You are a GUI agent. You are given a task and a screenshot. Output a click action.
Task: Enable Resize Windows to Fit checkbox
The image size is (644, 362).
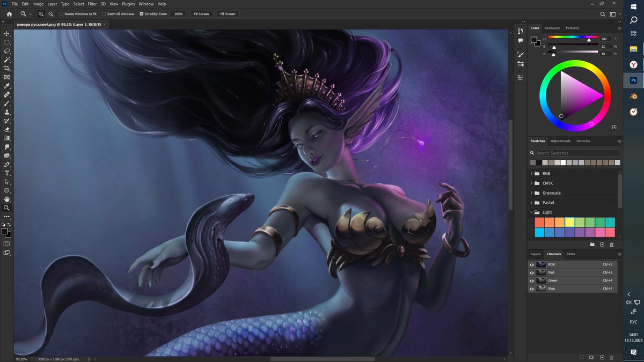coord(61,13)
